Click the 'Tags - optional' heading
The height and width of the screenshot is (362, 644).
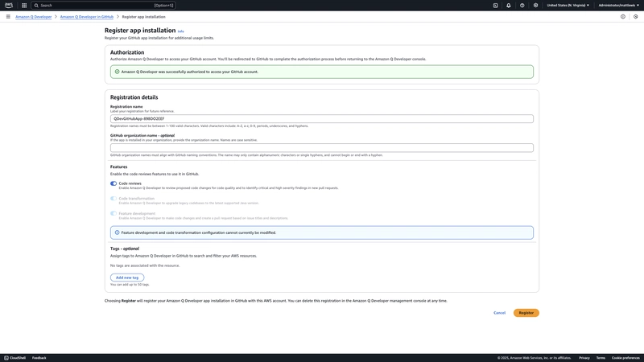point(125,249)
